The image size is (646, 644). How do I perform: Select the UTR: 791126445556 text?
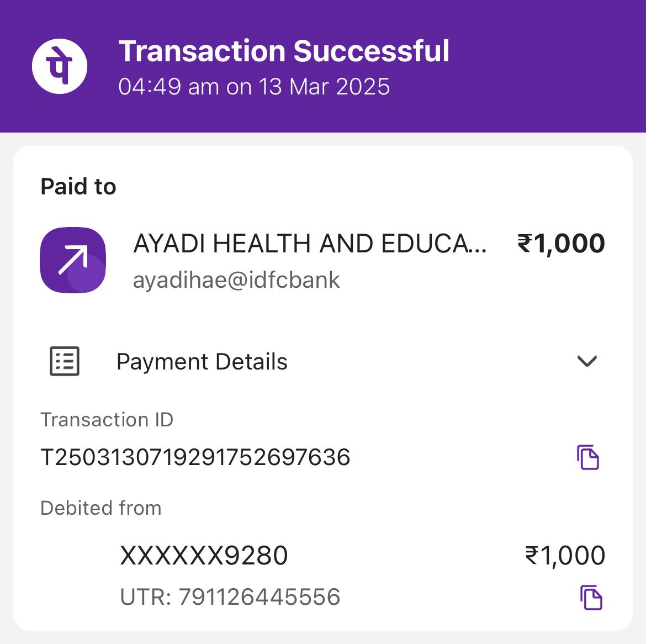tap(230, 597)
